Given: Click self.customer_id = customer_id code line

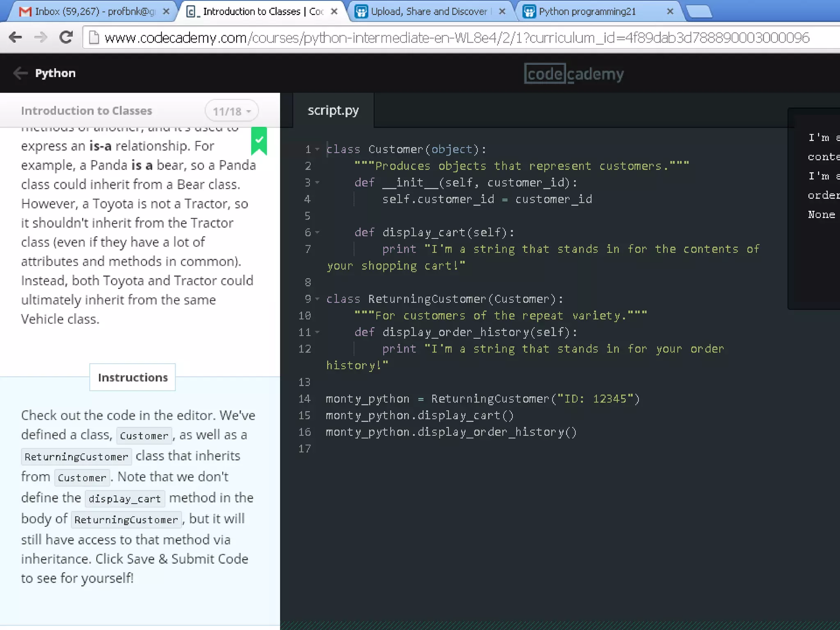Looking at the screenshot, I should (487, 199).
